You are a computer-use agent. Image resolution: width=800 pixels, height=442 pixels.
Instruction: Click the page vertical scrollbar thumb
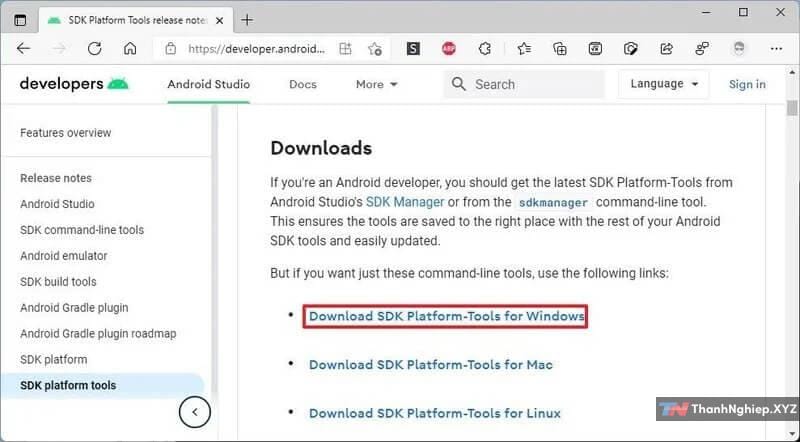(x=792, y=108)
